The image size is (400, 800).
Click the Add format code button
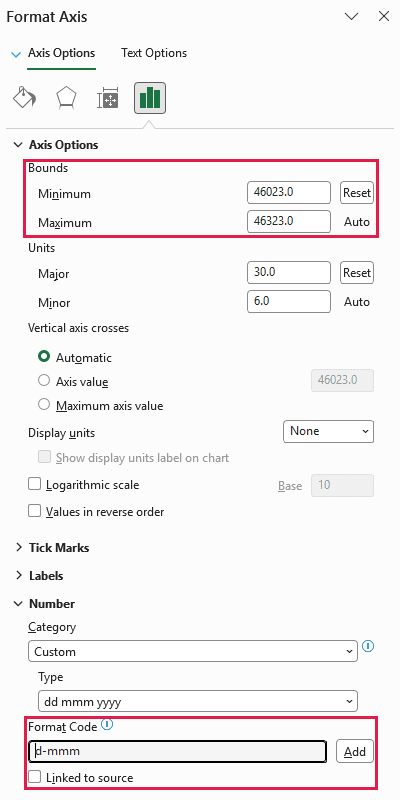pyautogui.click(x=355, y=751)
